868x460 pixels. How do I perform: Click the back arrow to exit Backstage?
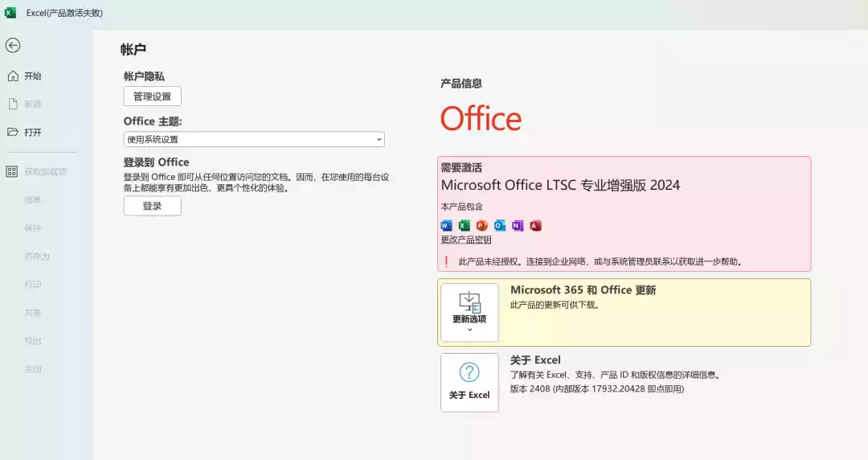(13, 46)
